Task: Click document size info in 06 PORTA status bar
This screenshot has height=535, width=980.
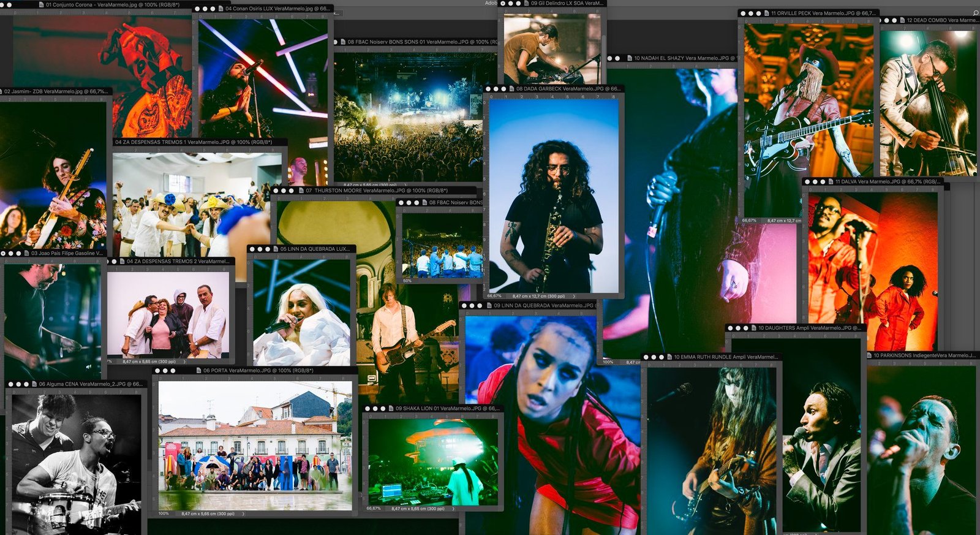Action: [x=208, y=514]
